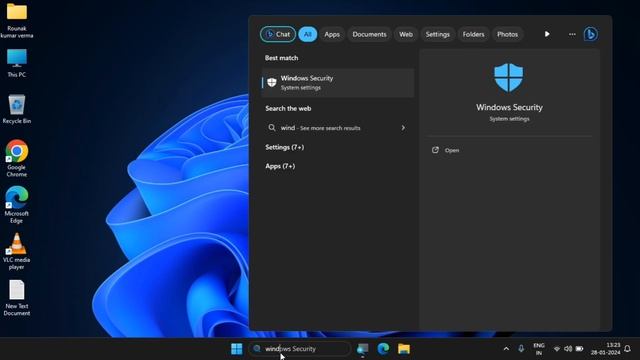Click the Search the web heading
This screenshot has width=640, height=360.
coord(288,109)
